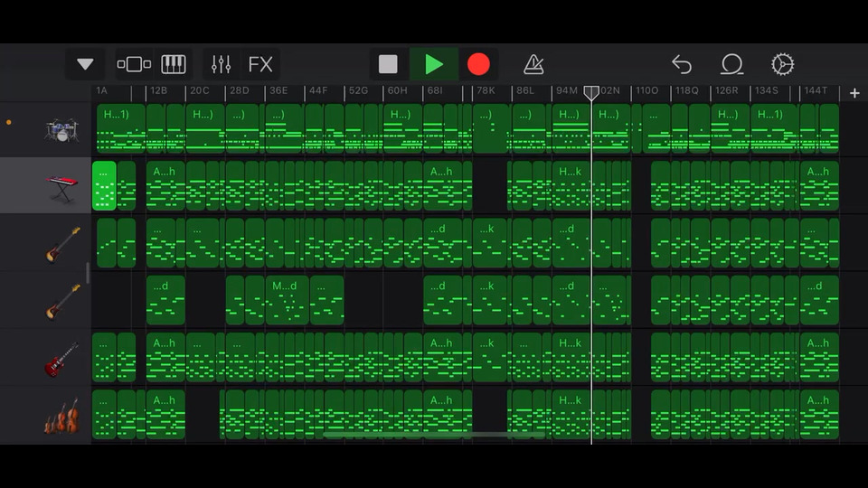
Task: Select the M...d region on second bass track
Action: tap(287, 300)
